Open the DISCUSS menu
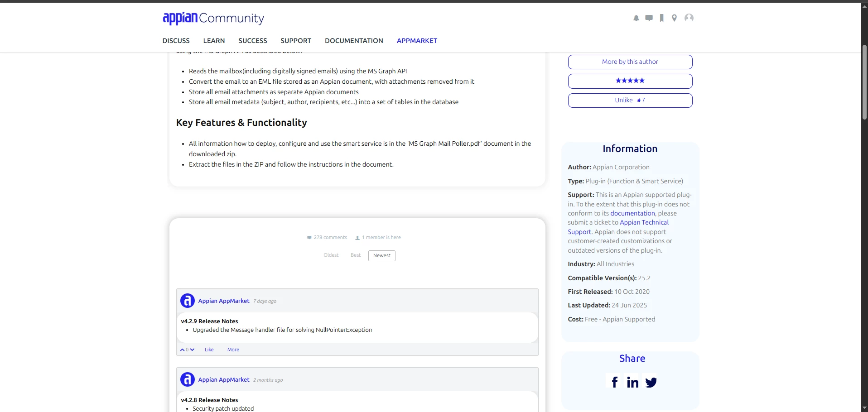 (176, 41)
